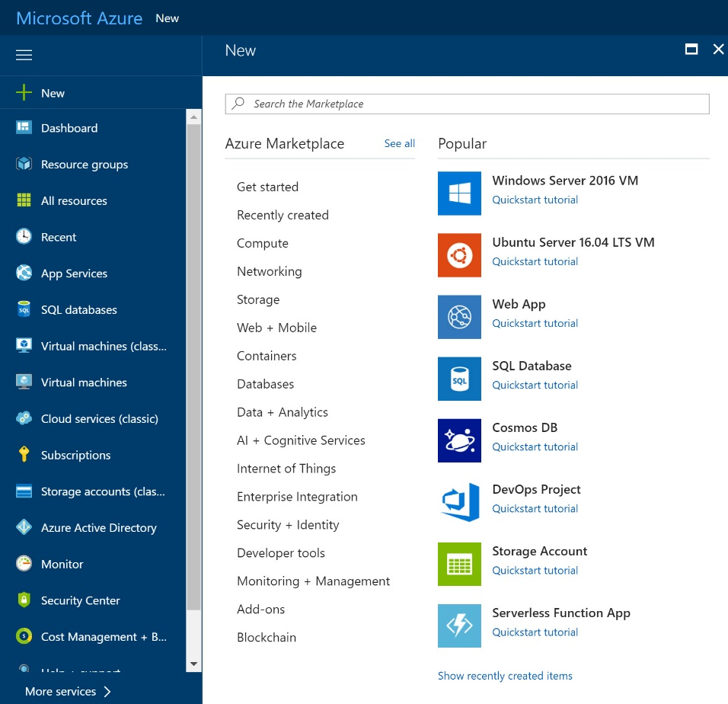Open Serverless Function App Quickstart tutorial
728x704 pixels.
tap(535, 632)
